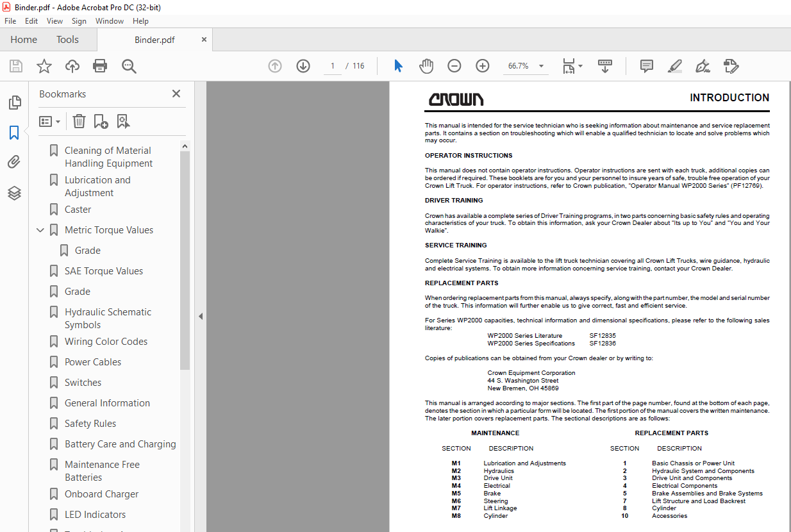Viewport: 791px width, 532px height.
Task: Go to Onboard Charger bookmark
Action: tap(102, 494)
